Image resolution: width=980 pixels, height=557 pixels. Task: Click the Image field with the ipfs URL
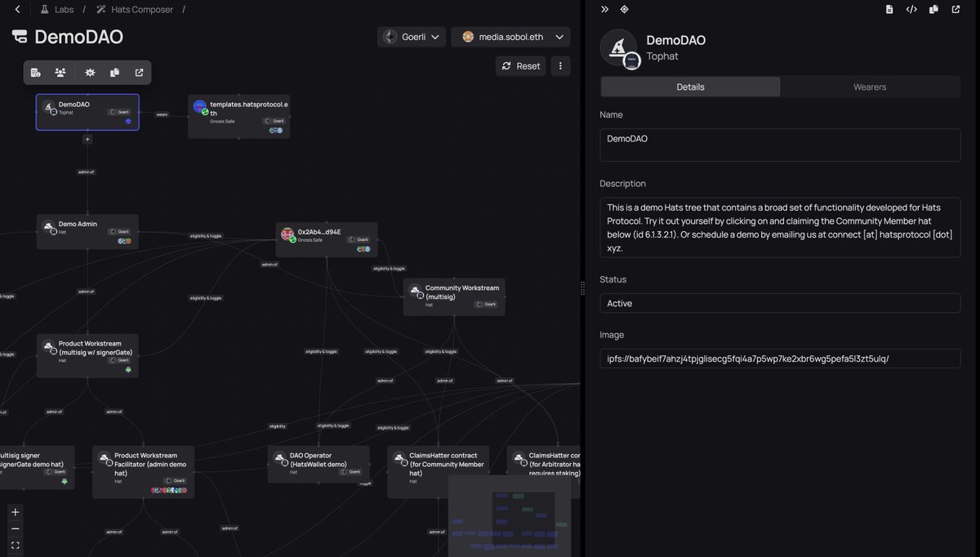[780, 359]
